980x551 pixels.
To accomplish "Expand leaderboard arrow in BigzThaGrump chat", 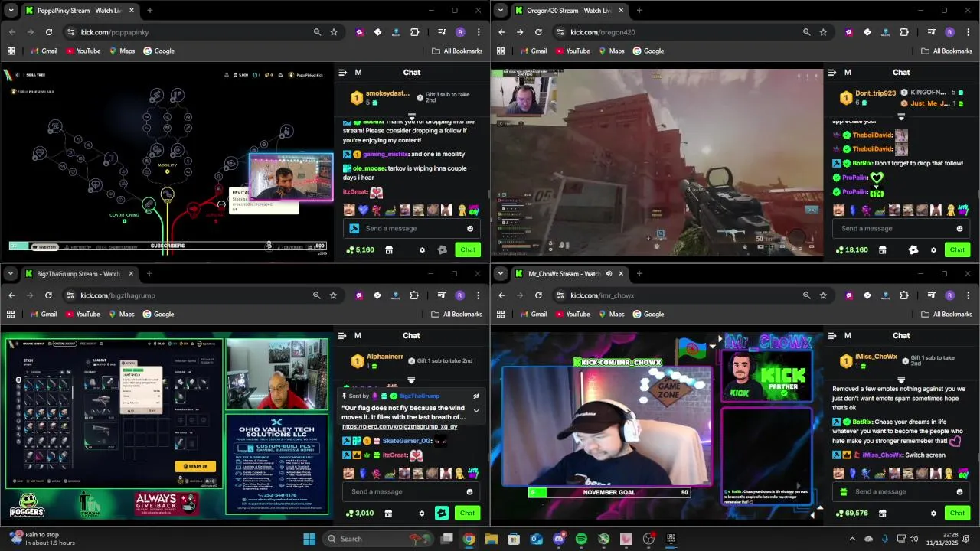I will point(411,380).
